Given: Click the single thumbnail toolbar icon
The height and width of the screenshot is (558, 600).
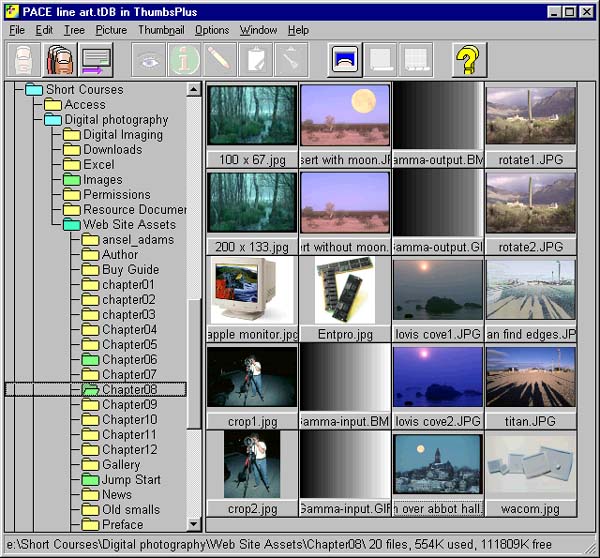Looking at the screenshot, I should point(24,60).
